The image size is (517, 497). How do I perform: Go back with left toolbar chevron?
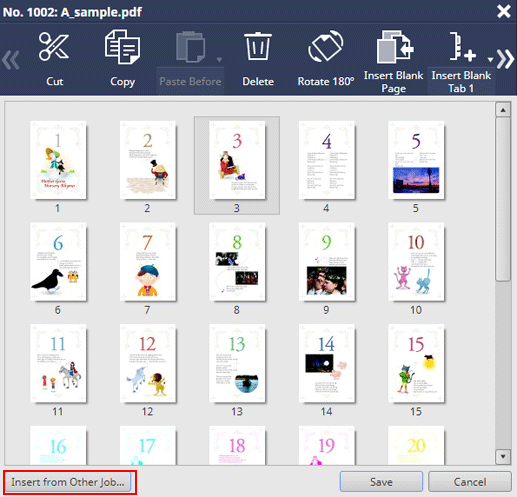tap(11, 60)
